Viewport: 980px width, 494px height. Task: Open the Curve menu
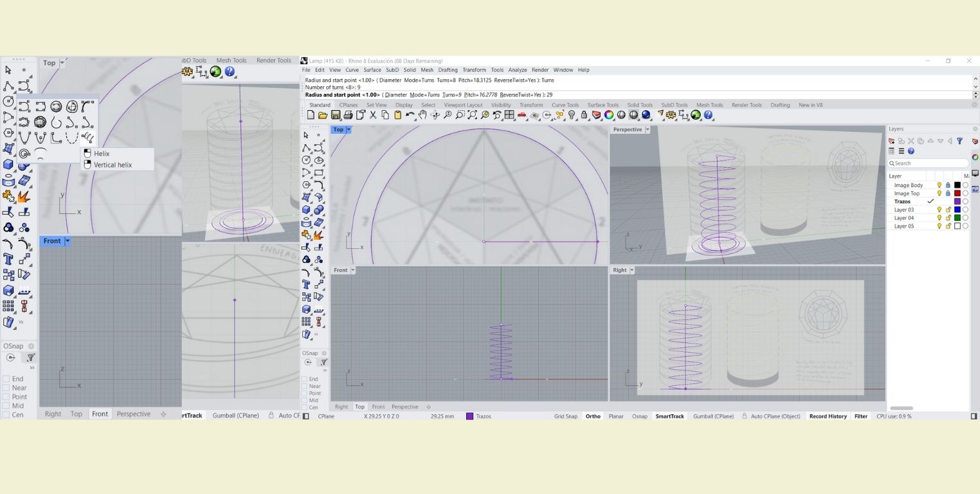click(352, 70)
